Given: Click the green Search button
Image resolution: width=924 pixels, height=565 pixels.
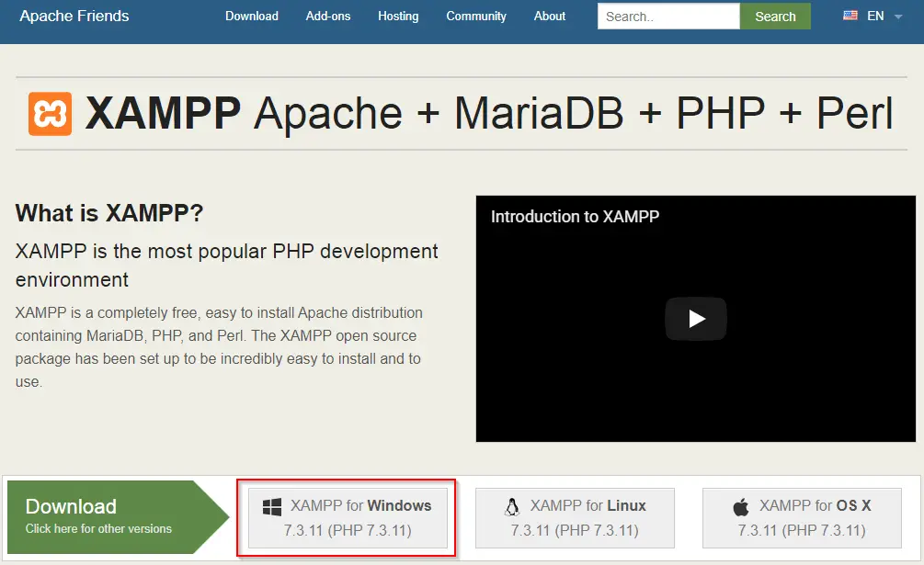Looking at the screenshot, I should tap(775, 17).
